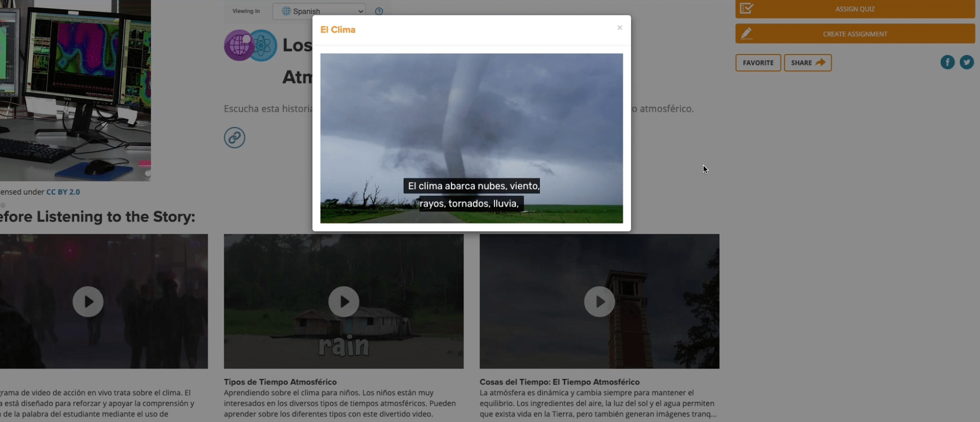Click the help question mark icon beside language

379,11
